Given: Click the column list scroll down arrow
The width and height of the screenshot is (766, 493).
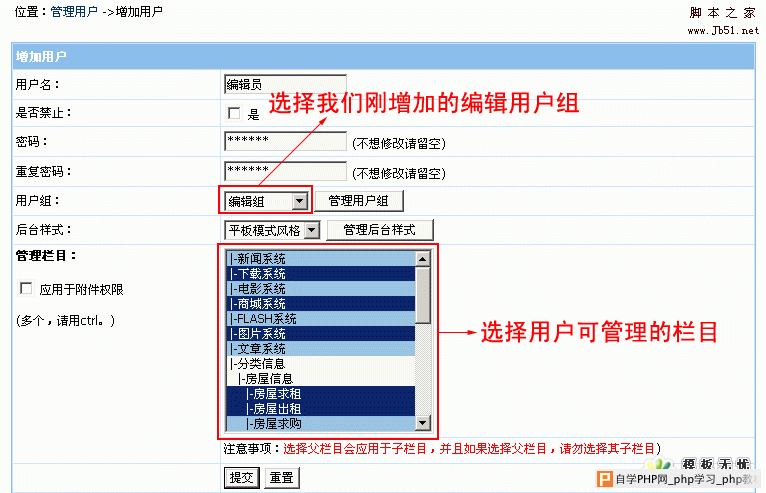Looking at the screenshot, I should (423, 423).
